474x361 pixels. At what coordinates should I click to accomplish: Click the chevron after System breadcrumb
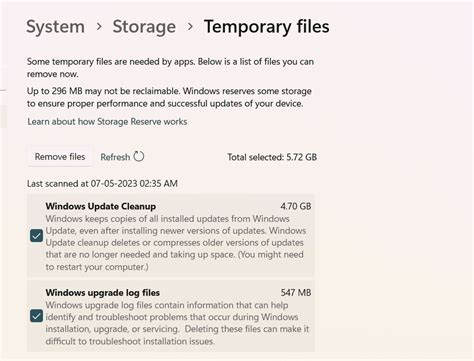(99, 26)
